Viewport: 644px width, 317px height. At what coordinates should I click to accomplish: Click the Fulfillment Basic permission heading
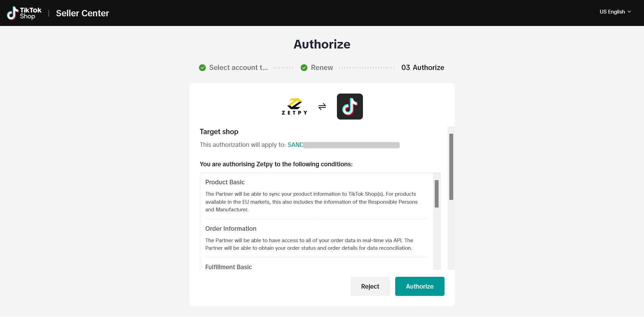point(228,267)
